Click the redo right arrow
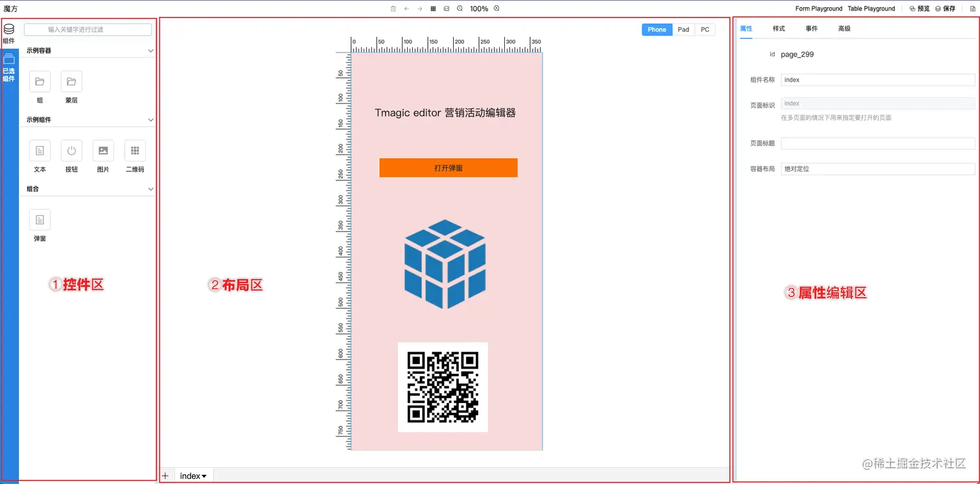Screen dimensions: 980x484 420,8
